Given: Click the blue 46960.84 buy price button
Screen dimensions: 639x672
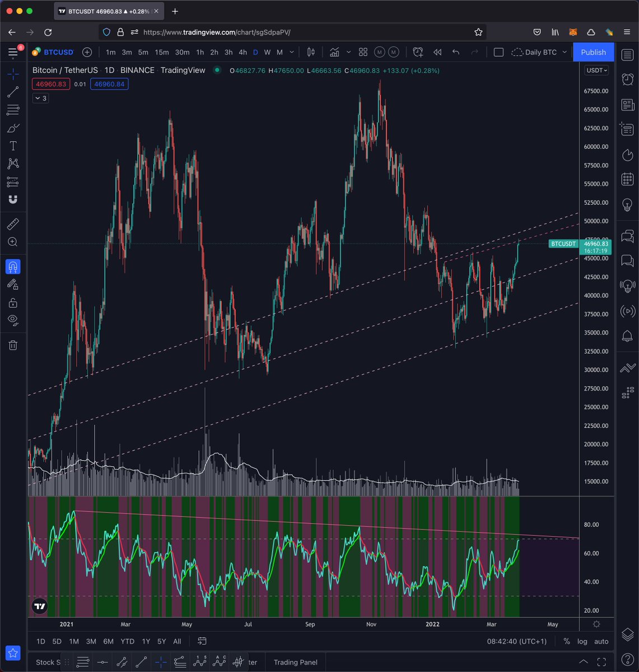Looking at the screenshot, I should tap(110, 84).
